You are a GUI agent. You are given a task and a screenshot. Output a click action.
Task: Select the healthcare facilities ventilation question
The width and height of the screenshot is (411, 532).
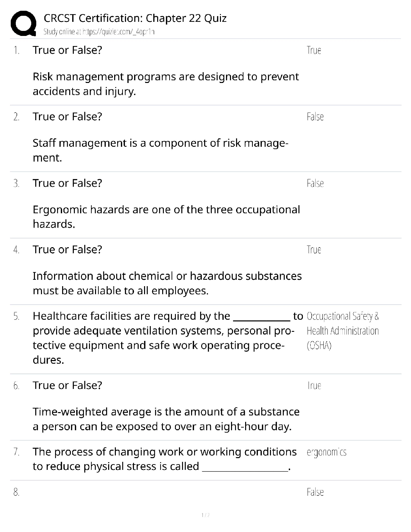pos(168,338)
